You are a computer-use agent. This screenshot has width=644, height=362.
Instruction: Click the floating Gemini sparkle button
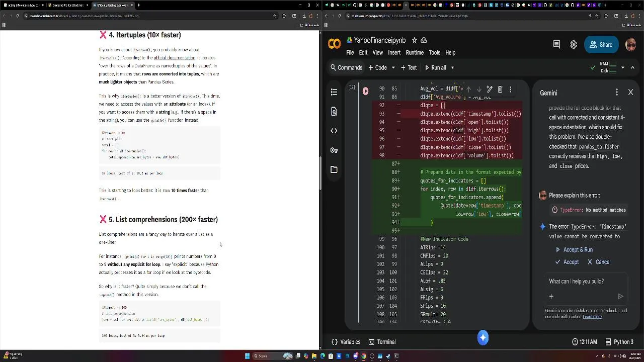483,338
